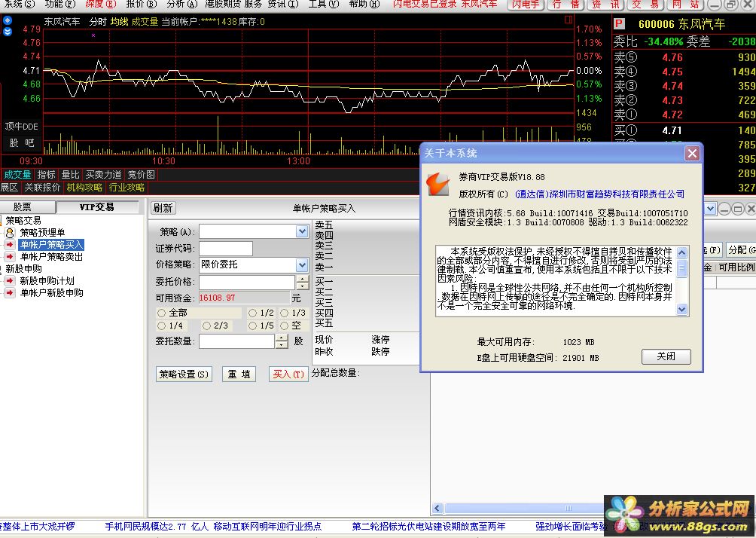
Task: Click the 策略设置(S) button
Action: (184, 374)
